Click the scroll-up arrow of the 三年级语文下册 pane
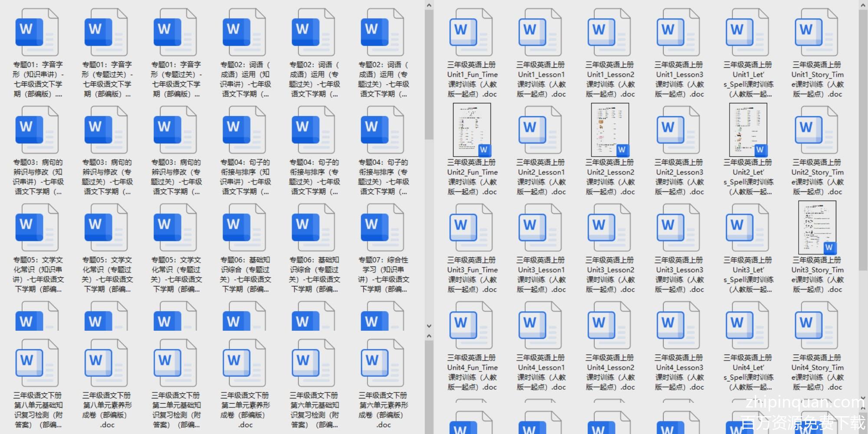 (429, 336)
